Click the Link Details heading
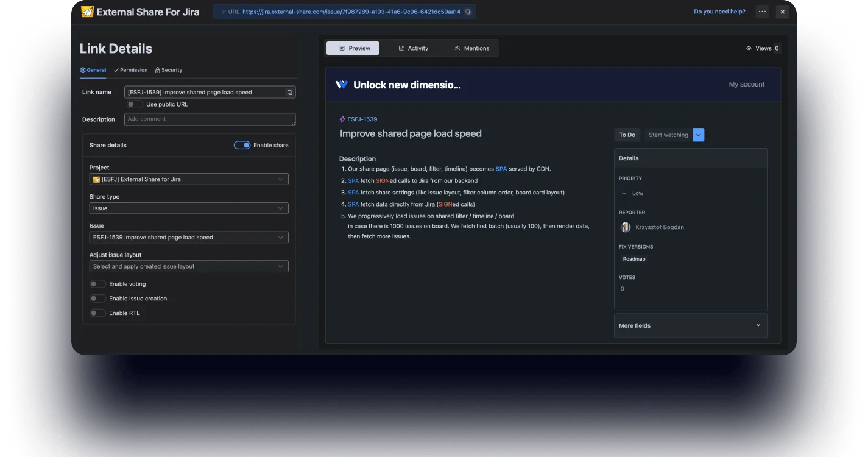This screenshot has width=868, height=457. [116, 49]
